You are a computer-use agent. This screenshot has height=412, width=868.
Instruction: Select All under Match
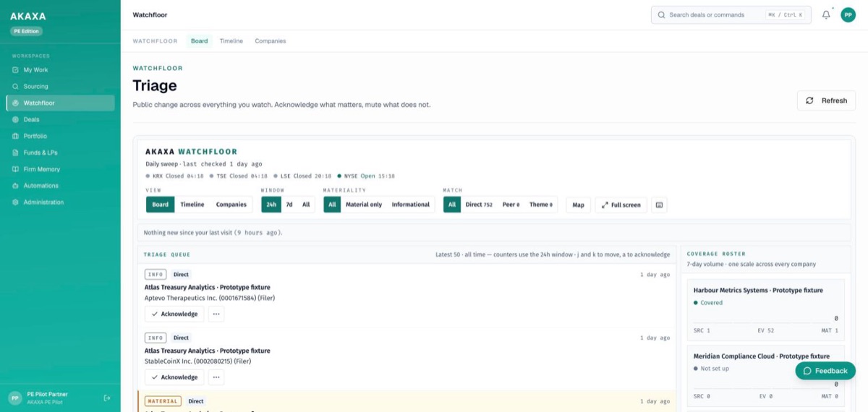(452, 205)
